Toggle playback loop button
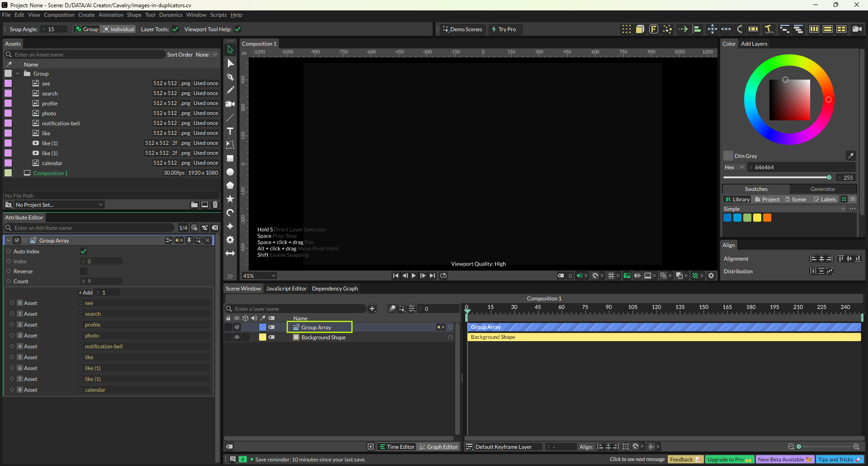The image size is (868, 466). pyautogui.click(x=443, y=276)
